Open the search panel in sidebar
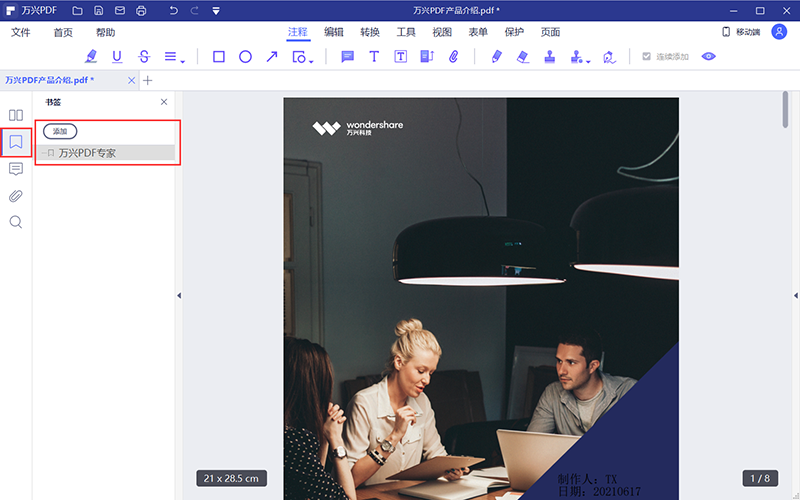Image resolution: width=800 pixels, height=500 pixels. (16, 222)
